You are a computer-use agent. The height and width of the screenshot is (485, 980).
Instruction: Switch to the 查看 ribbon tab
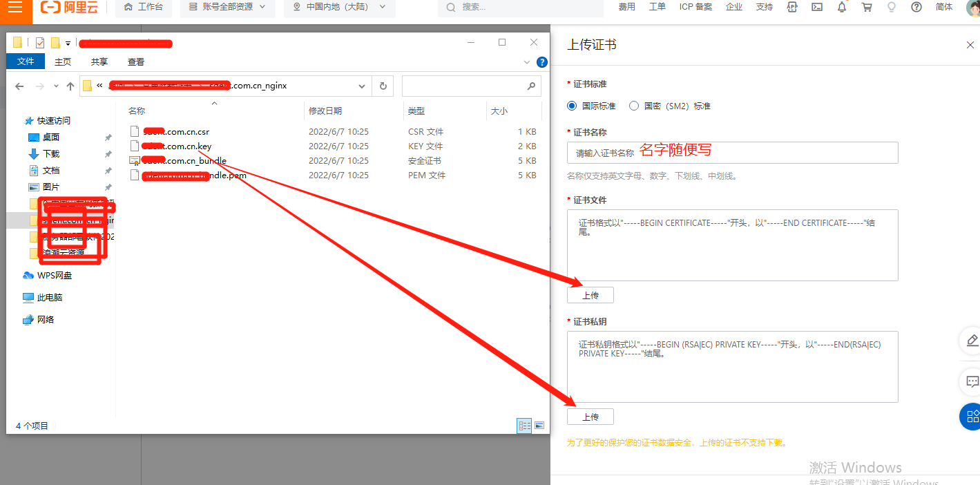(136, 61)
